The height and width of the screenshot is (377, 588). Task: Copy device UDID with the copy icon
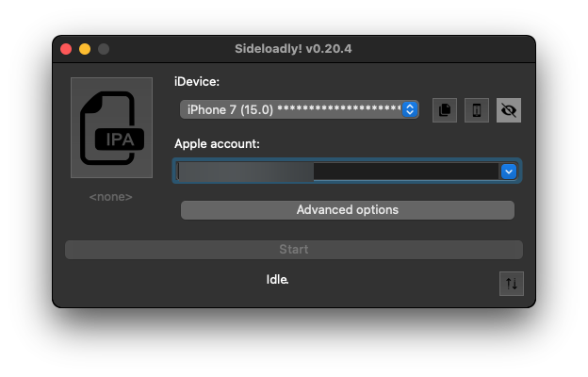445,110
